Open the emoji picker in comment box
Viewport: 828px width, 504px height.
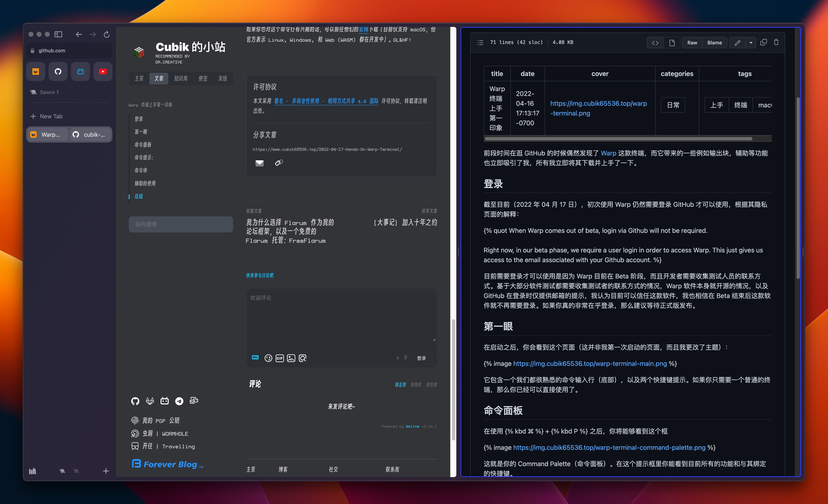tap(268, 358)
